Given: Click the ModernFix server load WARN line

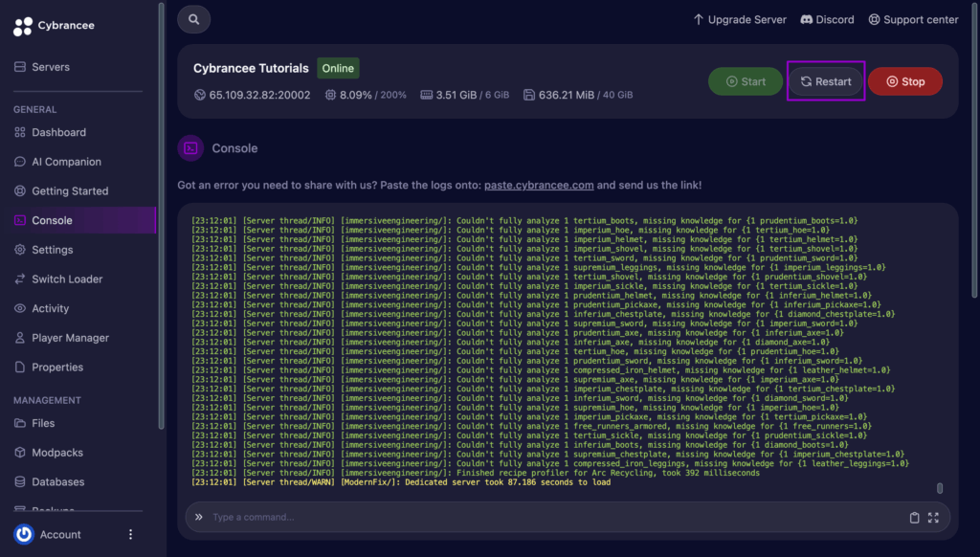Looking at the screenshot, I should (401, 482).
